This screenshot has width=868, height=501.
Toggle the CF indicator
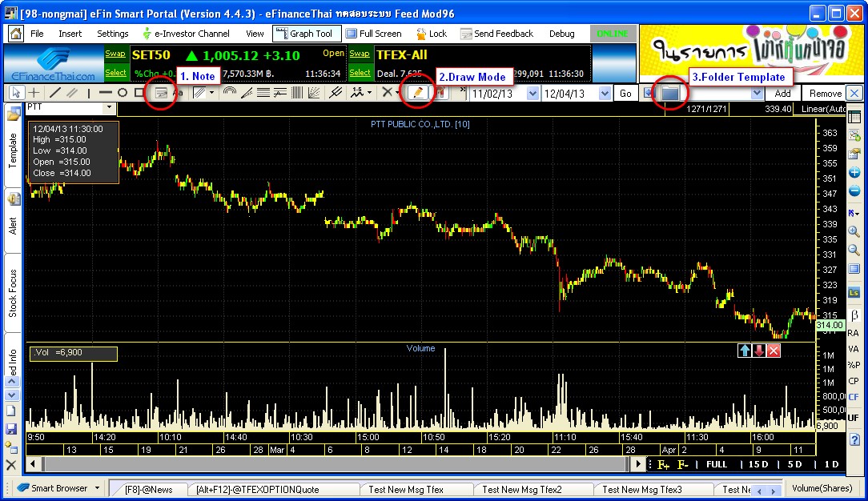coord(853,397)
